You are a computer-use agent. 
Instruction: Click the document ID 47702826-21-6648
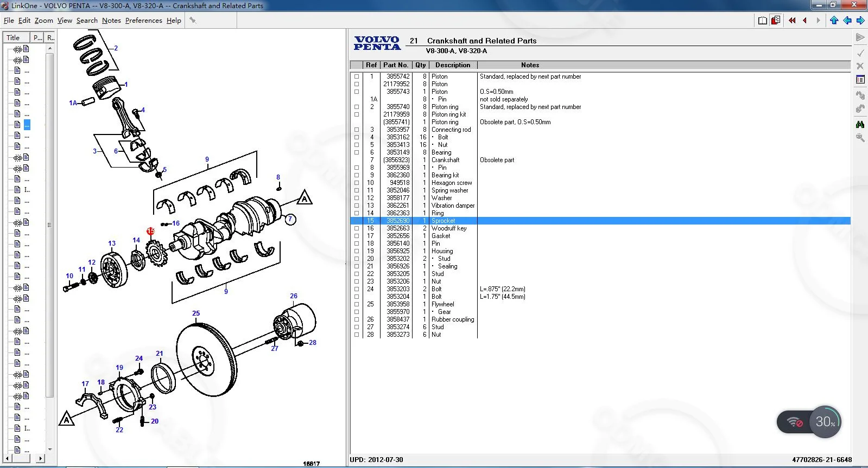click(822, 460)
